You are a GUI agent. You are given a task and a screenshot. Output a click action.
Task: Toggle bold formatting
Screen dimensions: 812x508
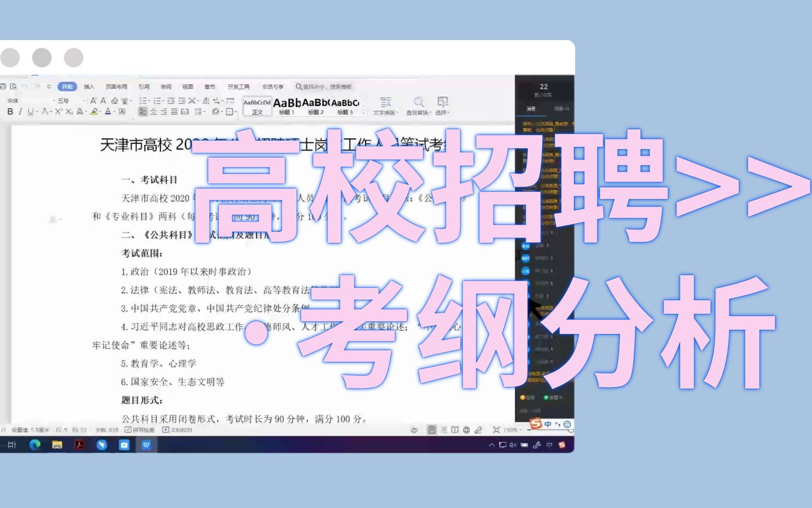pyautogui.click(x=10, y=111)
